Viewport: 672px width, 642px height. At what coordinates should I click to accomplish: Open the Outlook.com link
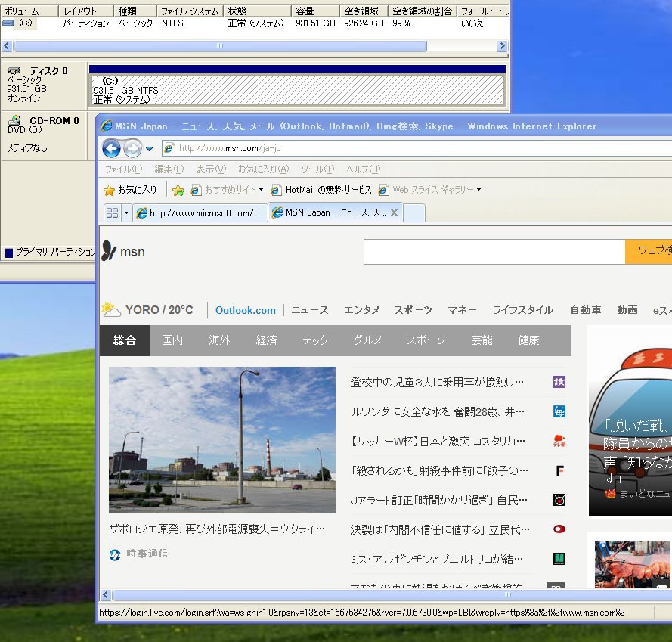pyautogui.click(x=246, y=310)
